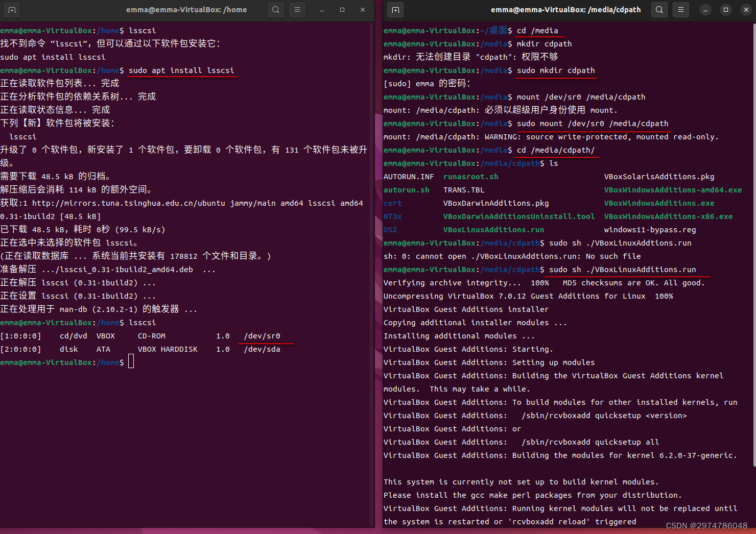Click the 'NT3x' directory name
The width and height of the screenshot is (756, 534).
pyautogui.click(x=393, y=216)
